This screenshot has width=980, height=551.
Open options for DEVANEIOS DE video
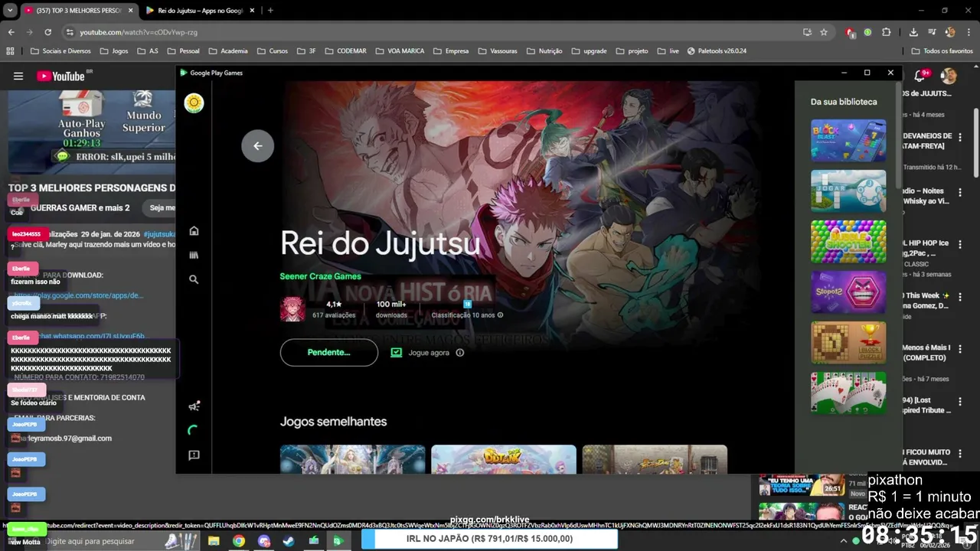(x=960, y=137)
